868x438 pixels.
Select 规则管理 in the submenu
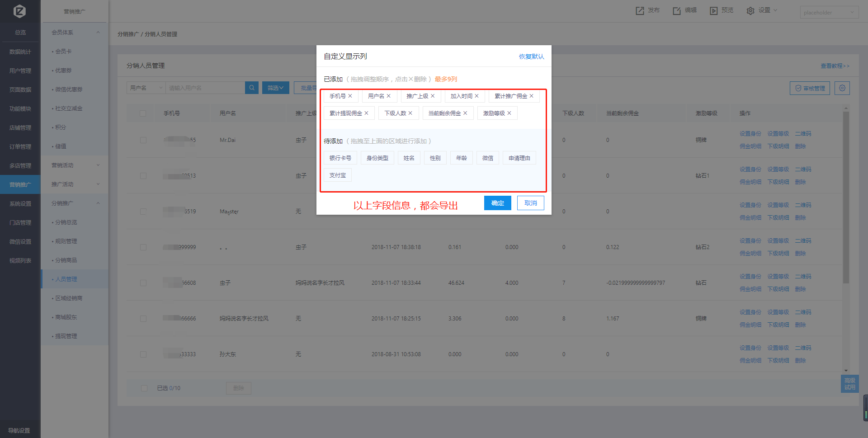(66, 241)
